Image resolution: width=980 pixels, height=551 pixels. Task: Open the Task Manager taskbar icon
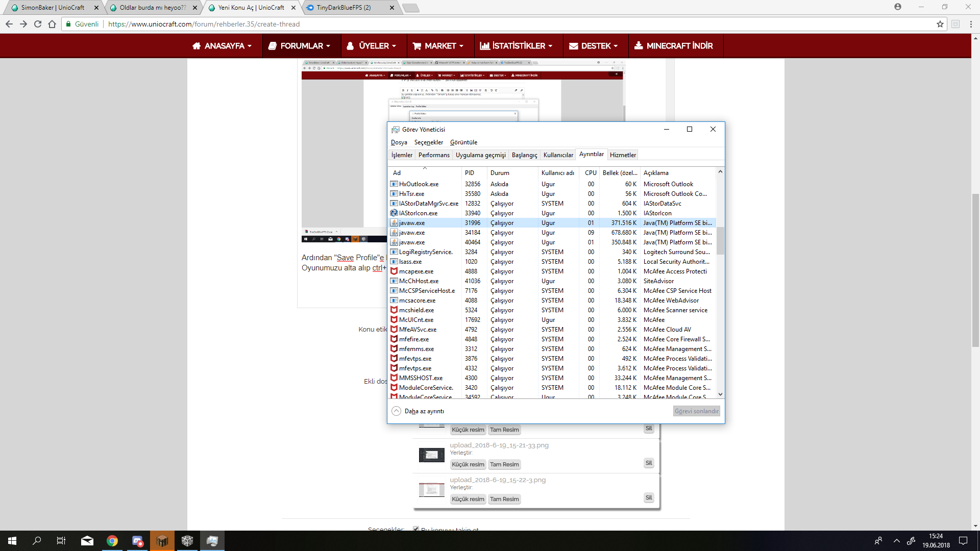212,541
